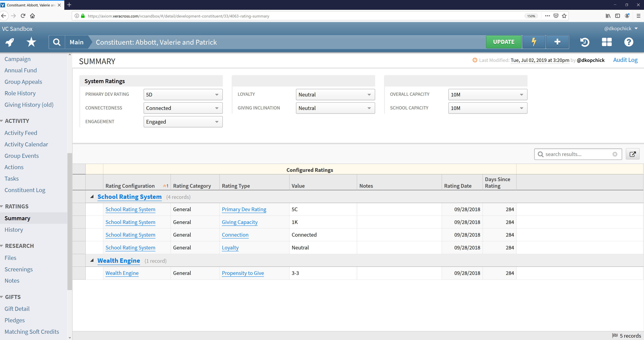Open History under Ratings in sidebar
Screen dimensions: 644x340
(14, 230)
